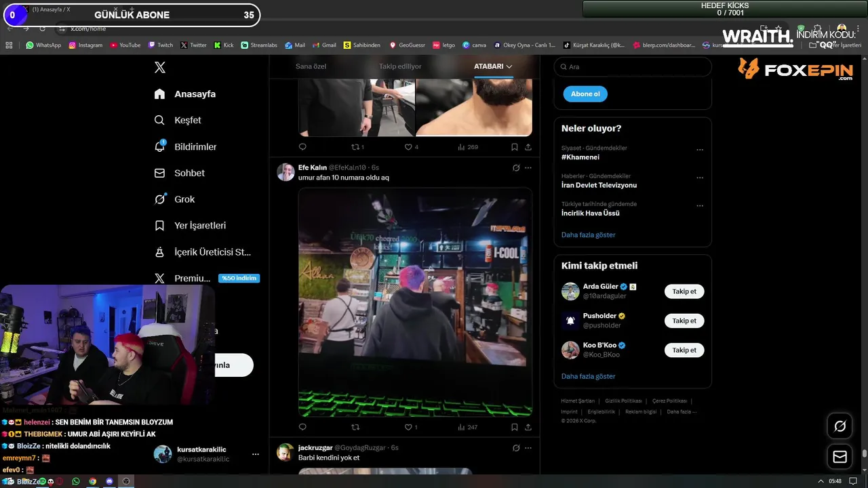Open the floating Grok button
This screenshot has width=868, height=488.
[x=840, y=426]
